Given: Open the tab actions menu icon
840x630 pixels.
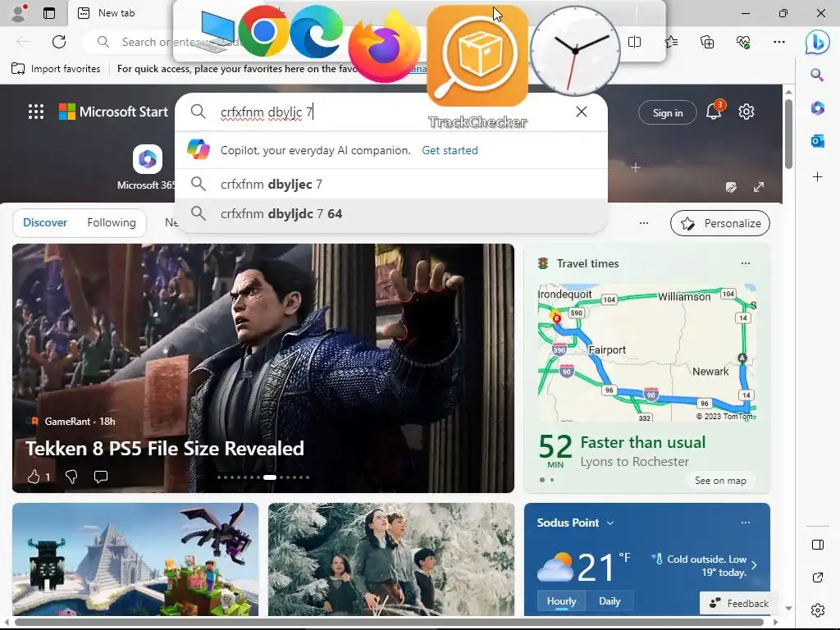Looking at the screenshot, I should point(49,13).
